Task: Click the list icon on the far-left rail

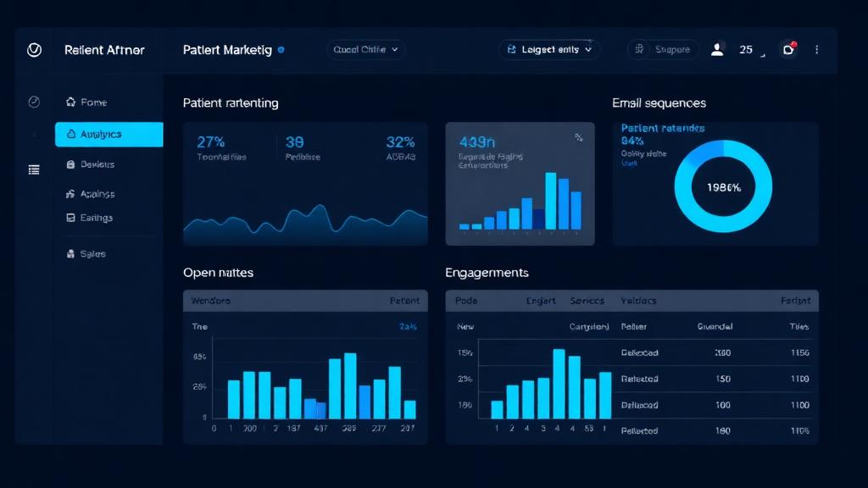Action: [34, 169]
